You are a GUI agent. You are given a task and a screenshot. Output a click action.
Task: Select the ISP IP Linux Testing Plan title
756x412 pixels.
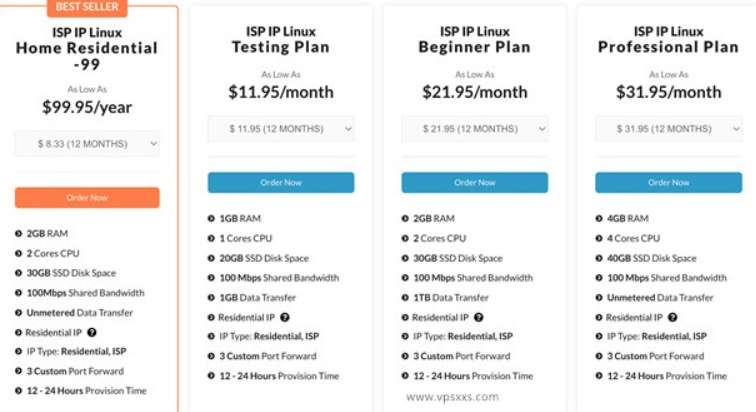pyautogui.click(x=280, y=39)
